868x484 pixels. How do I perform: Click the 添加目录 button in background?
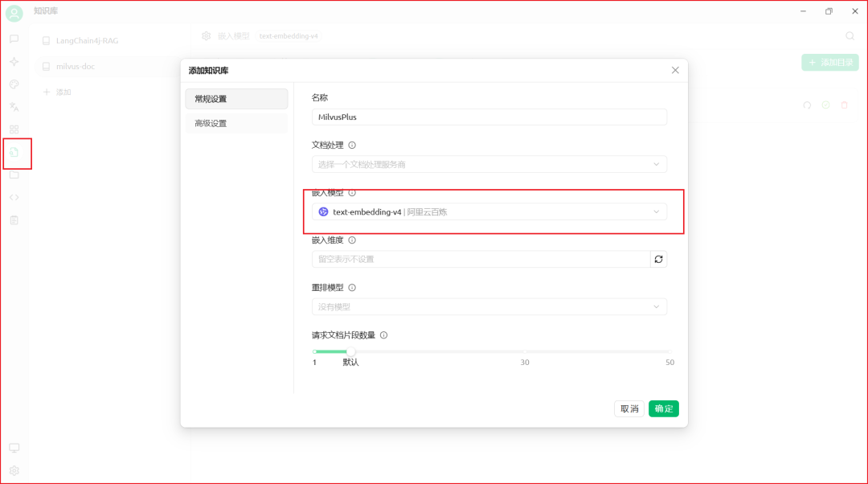point(830,63)
